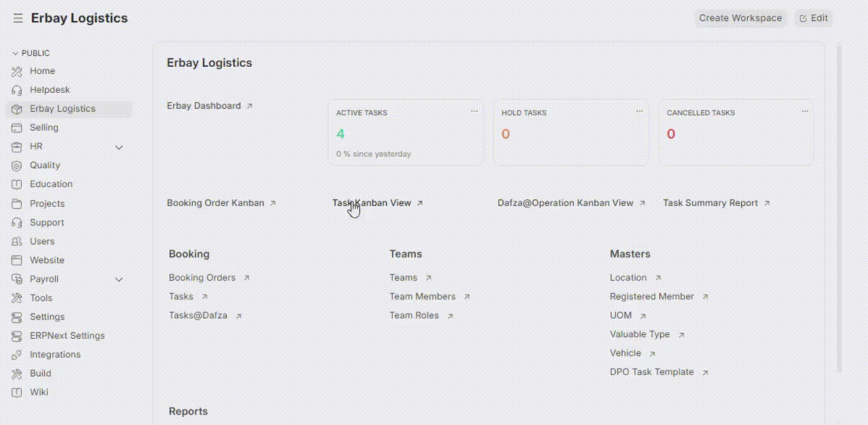This screenshot has width=868, height=425.
Task: Open Education via its book icon
Action: 17,184
